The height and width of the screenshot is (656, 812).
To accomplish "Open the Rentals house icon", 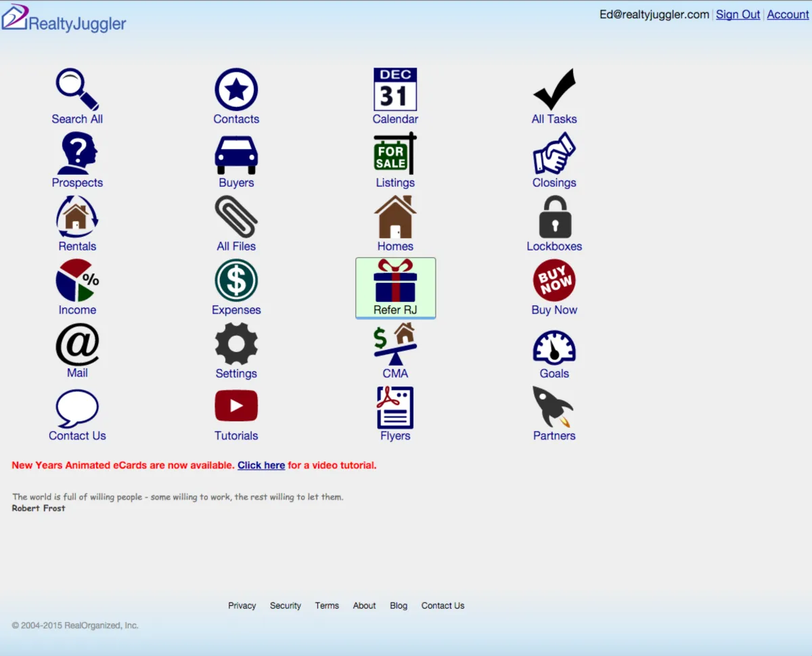I will [x=77, y=217].
